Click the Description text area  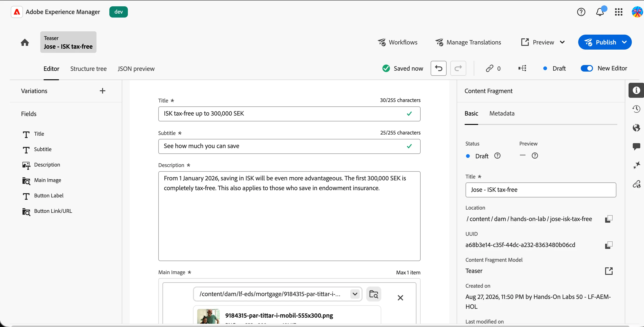[x=289, y=216]
